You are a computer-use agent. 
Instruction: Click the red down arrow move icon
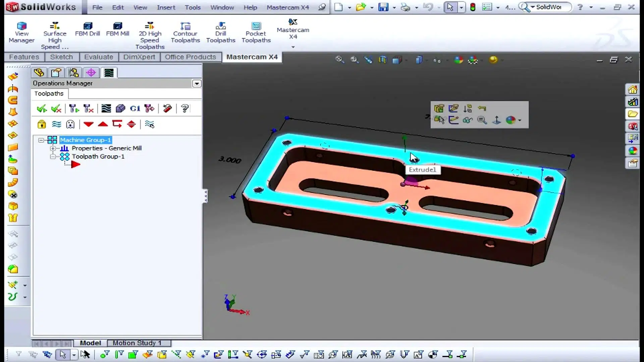pos(88,124)
